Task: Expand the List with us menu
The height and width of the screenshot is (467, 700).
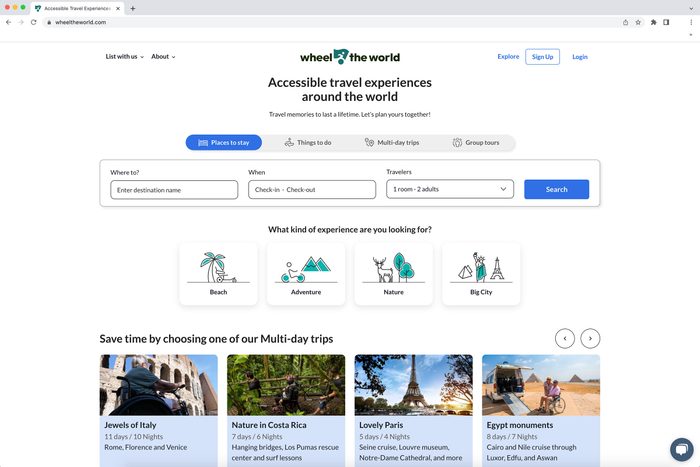Action: pos(125,57)
